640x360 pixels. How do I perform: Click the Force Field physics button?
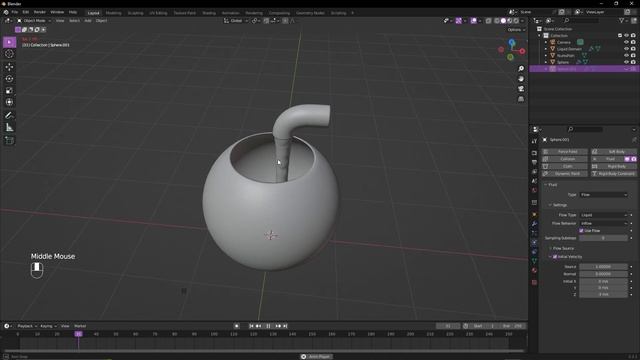click(565, 151)
